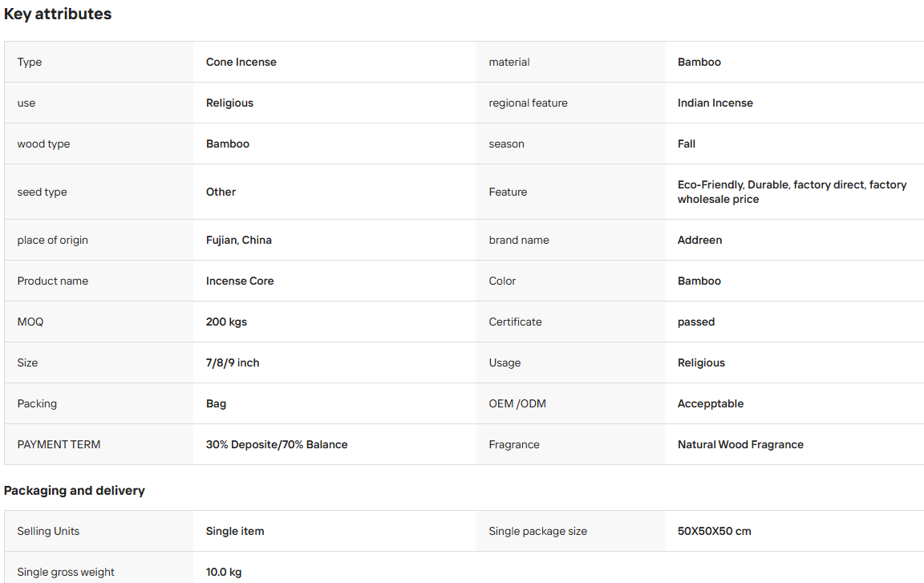The width and height of the screenshot is (924, 583).
Task: Select the Incense Core product name
Action: pyautogui.click(x=240, y=281)
